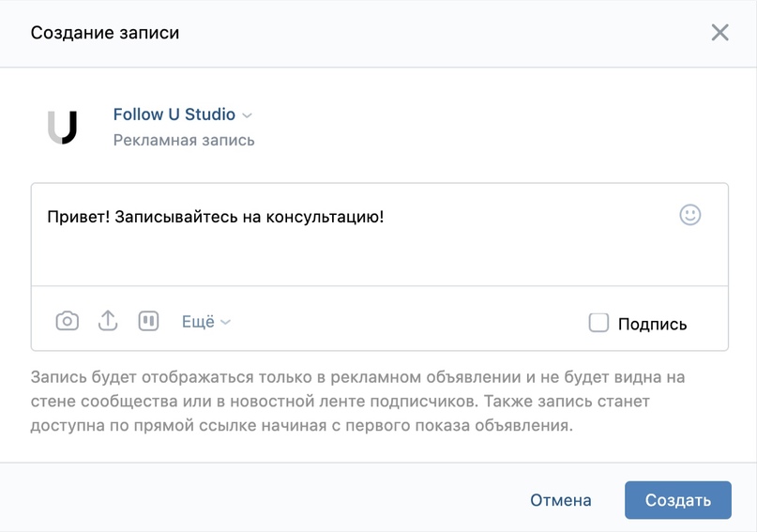Screen dimensions: 757x532
Task: Click the upload arrow icon
Action: coord(108,321)
